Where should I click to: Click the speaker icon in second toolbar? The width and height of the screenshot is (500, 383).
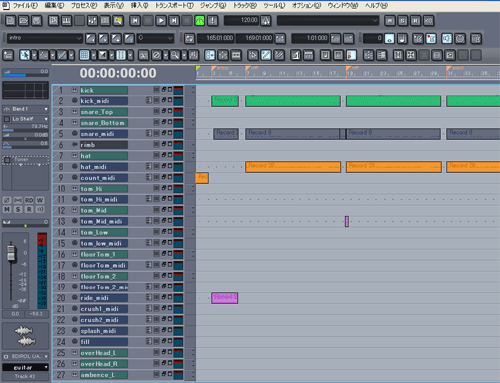pyautogui.click(x=447, y=39)
